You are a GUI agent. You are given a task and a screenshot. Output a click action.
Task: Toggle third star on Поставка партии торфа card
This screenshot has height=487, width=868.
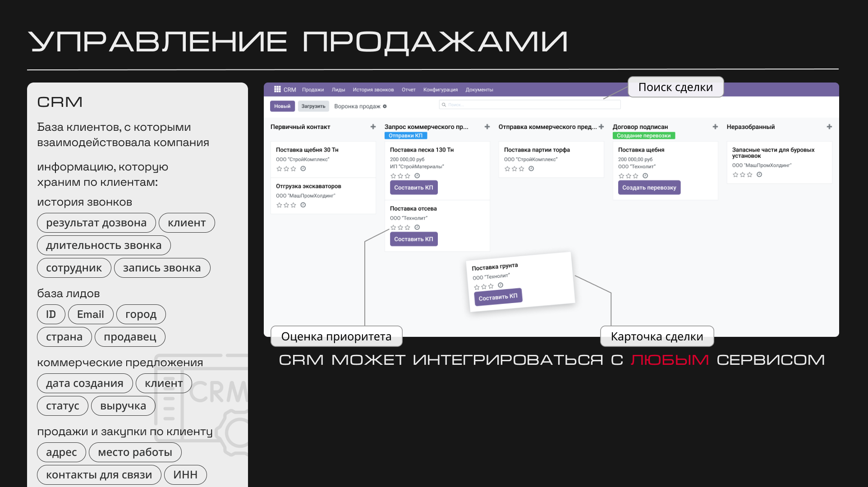click(522, 169)
